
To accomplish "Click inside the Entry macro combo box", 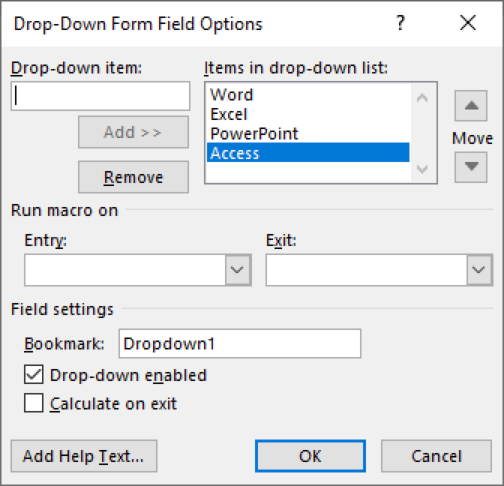I will coord(125,270).
